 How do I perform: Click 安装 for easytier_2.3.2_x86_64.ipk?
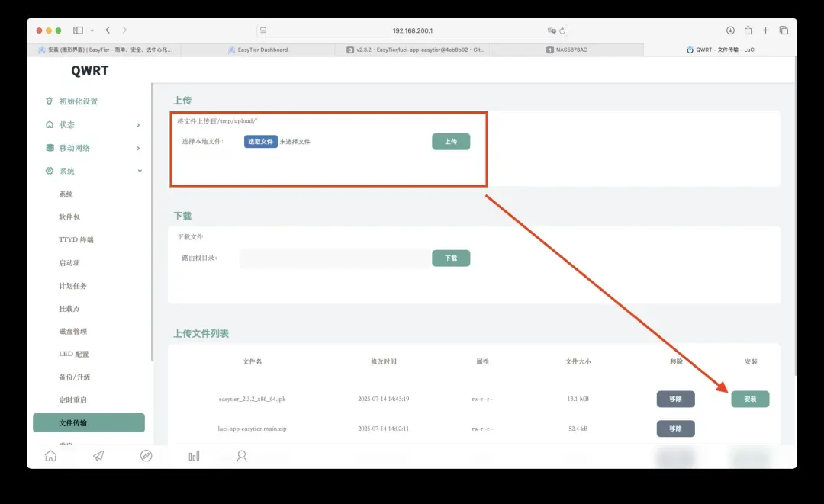[750, 399]
